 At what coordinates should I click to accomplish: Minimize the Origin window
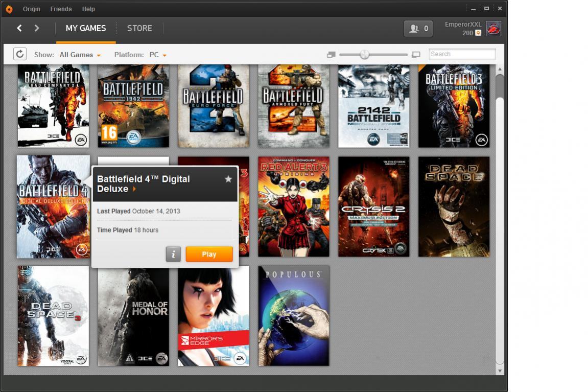473,9
